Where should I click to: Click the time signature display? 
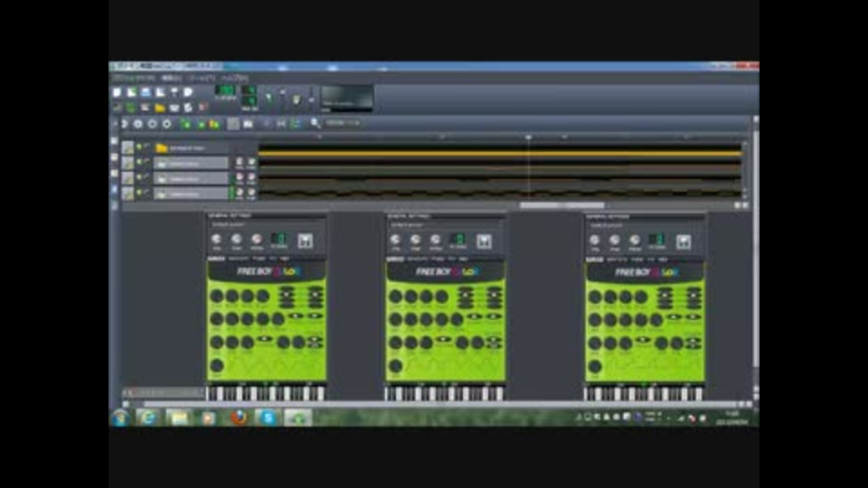[250, 97]
